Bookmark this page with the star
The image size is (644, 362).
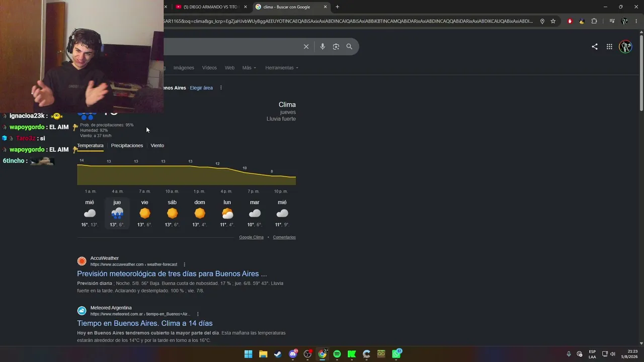553,21
